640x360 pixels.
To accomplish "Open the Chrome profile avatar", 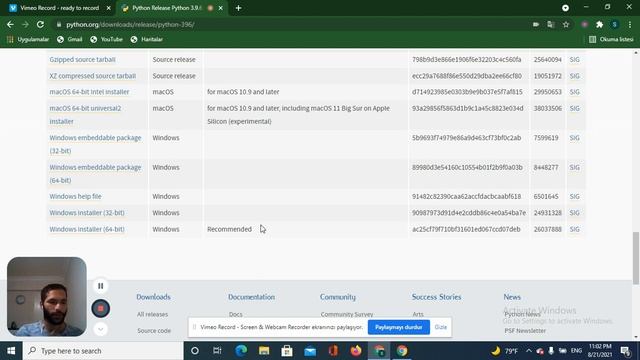I will pyautogui.click(x=615, y=24).
